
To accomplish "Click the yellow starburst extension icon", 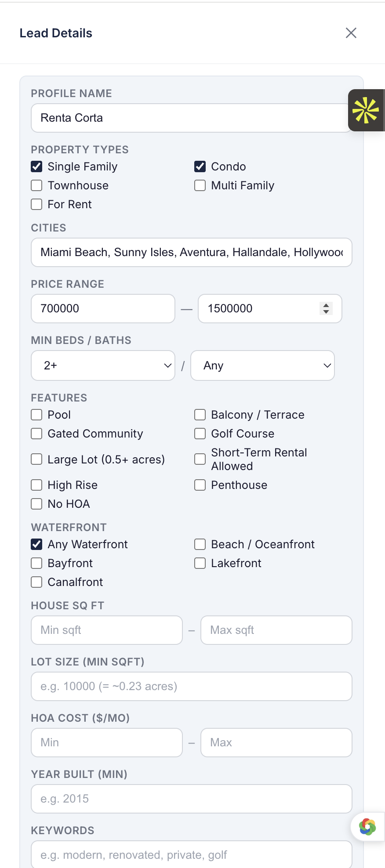I will point(367,110).
